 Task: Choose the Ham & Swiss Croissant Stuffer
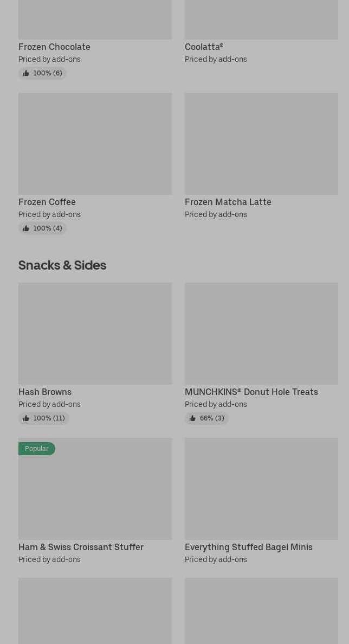[x=81, y=547]
